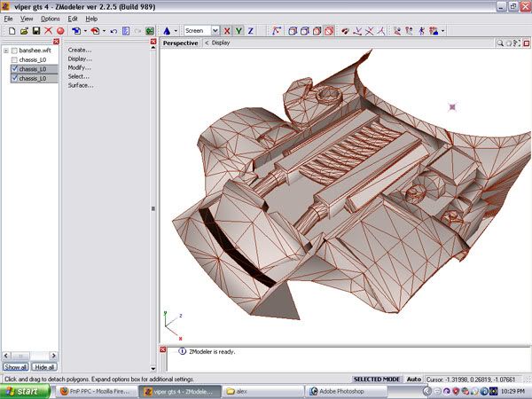Check the banshee.wft checkbox
Image resolution: width=532 pixels, height=399 pixels.
(x=15, y=51)
